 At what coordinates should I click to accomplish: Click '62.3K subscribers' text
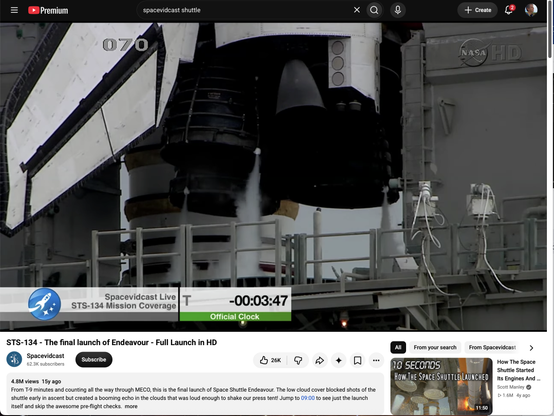point(46,364)
